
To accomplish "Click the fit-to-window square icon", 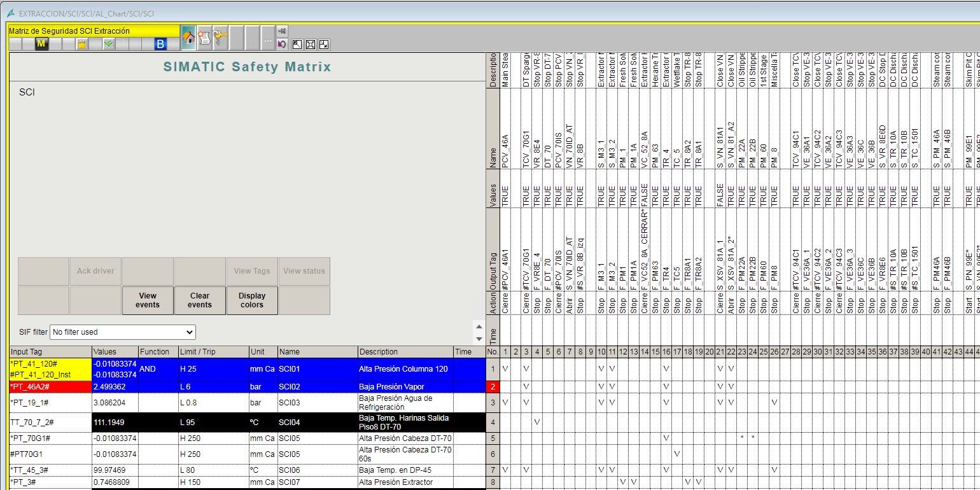I will pos(311,45).
